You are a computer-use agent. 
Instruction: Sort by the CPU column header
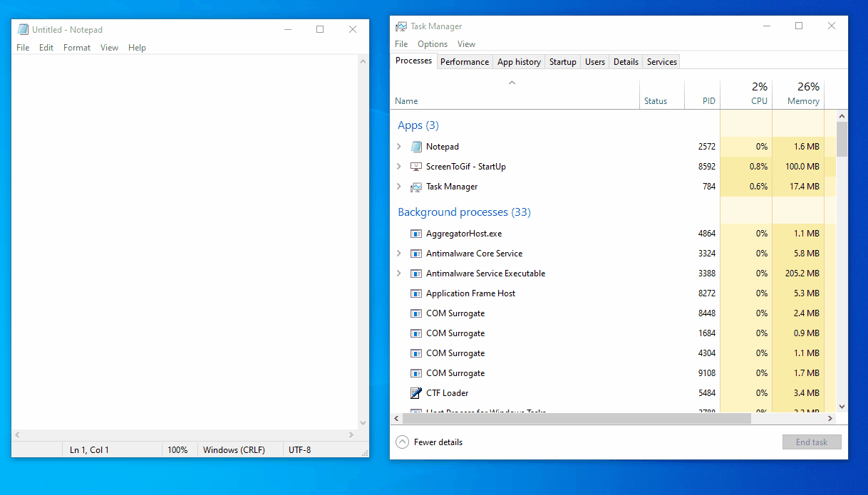click(746, 94)
